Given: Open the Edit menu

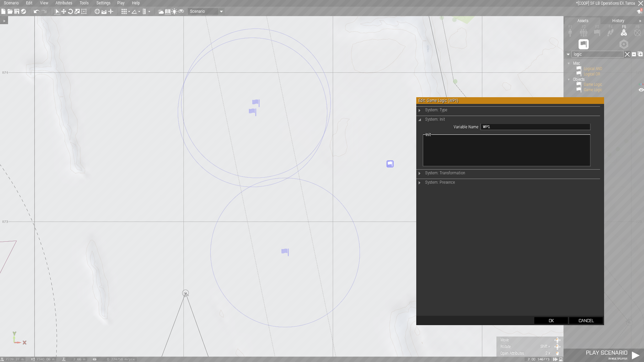Looking at the screenshot, I should click(29, 3).
